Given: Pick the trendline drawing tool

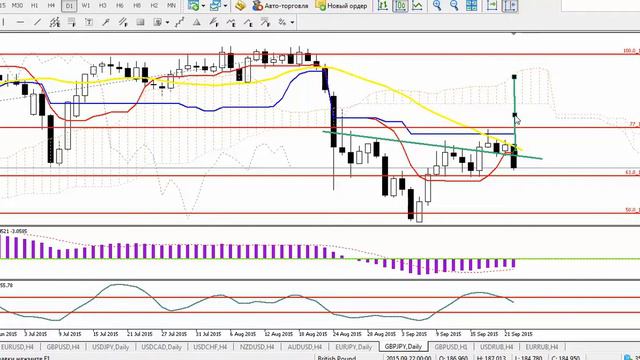Looking at the screenshot, I should coord(37,22).
